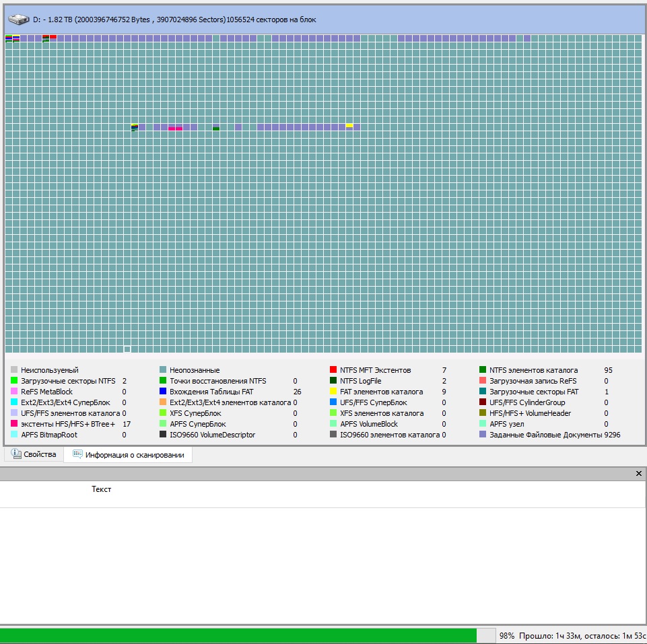The width and height of the screenshot is (647, 644).
Task: Click the blue Вхождения Таблицы FAT swatch
Action: click(x=163, y=392)
